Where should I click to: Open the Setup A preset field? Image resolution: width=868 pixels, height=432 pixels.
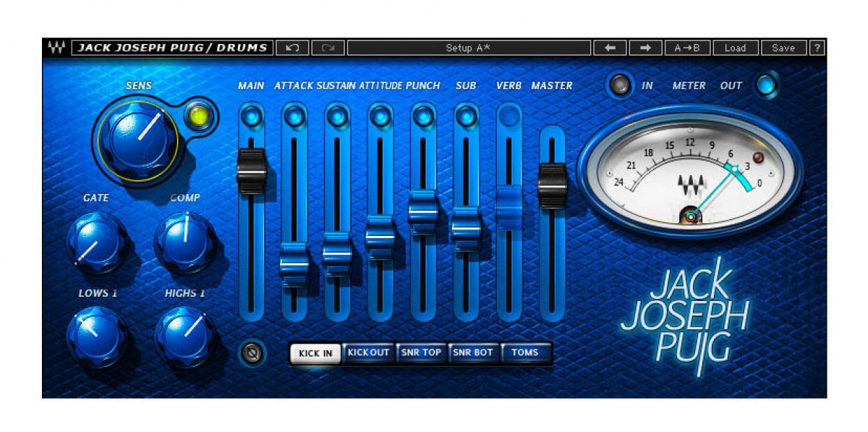[469, 48]
